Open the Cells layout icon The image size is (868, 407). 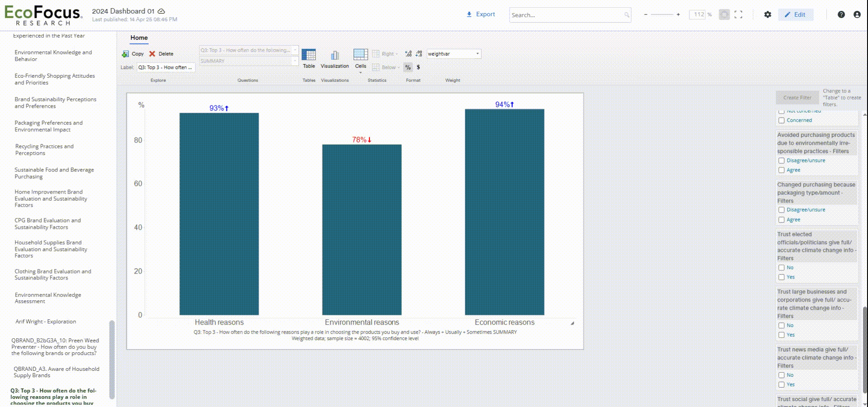point(360,58)
